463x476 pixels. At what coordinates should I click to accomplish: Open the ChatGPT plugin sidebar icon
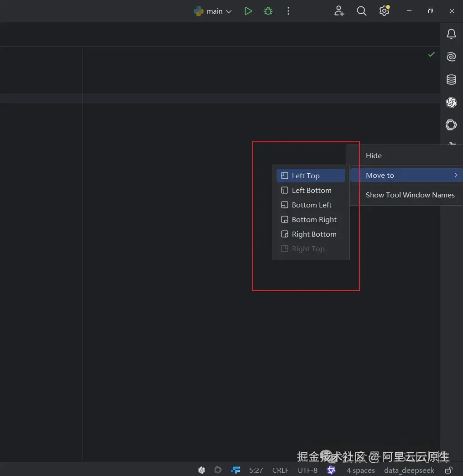pos(451,102)
